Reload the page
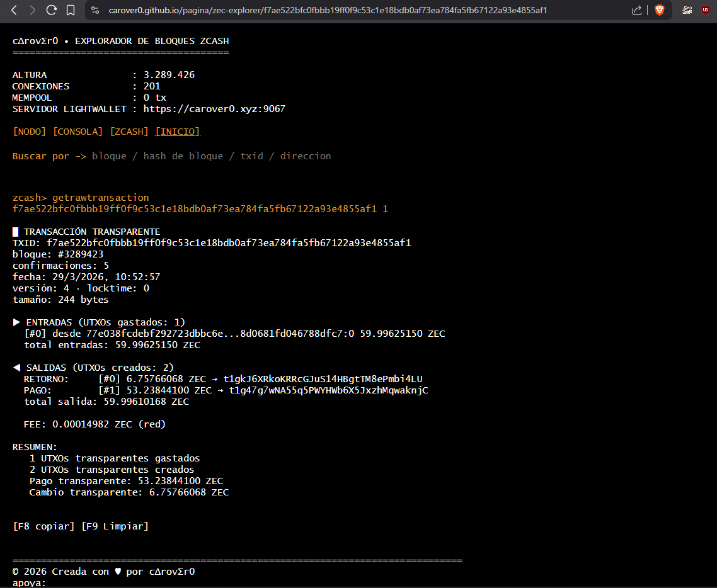The image size is (717, 588). [51, 10]
